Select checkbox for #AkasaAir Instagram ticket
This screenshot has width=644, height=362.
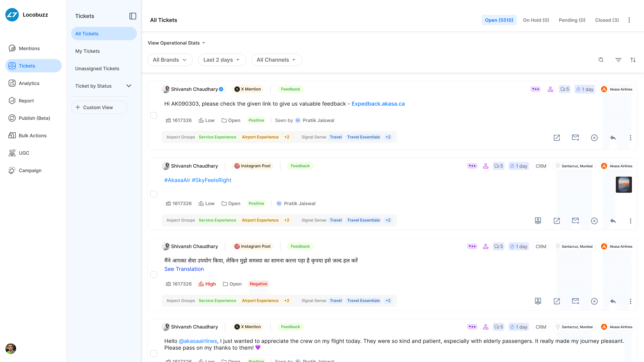pyautogui.click(x=153, y=194)
